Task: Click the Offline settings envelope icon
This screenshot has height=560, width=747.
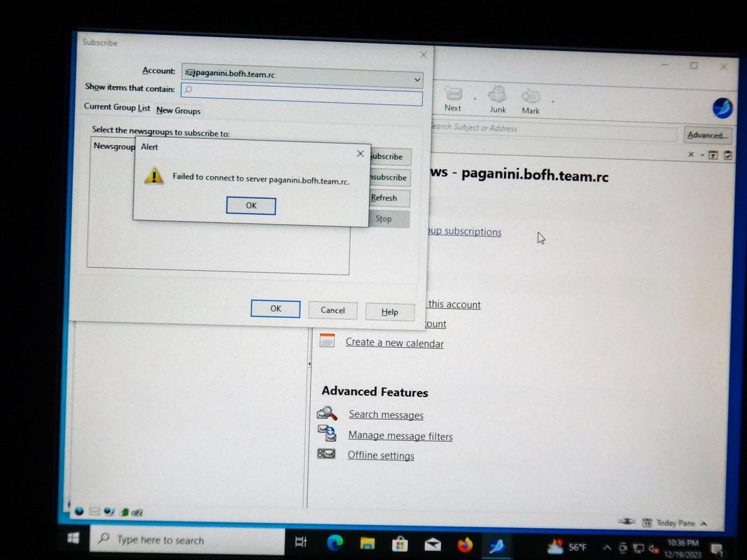Action: point(326,454)
